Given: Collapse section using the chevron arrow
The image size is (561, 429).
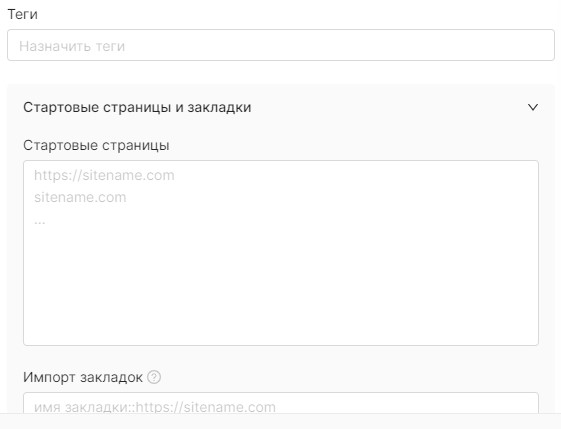Looking at the screenshot, I should (533, 107).
